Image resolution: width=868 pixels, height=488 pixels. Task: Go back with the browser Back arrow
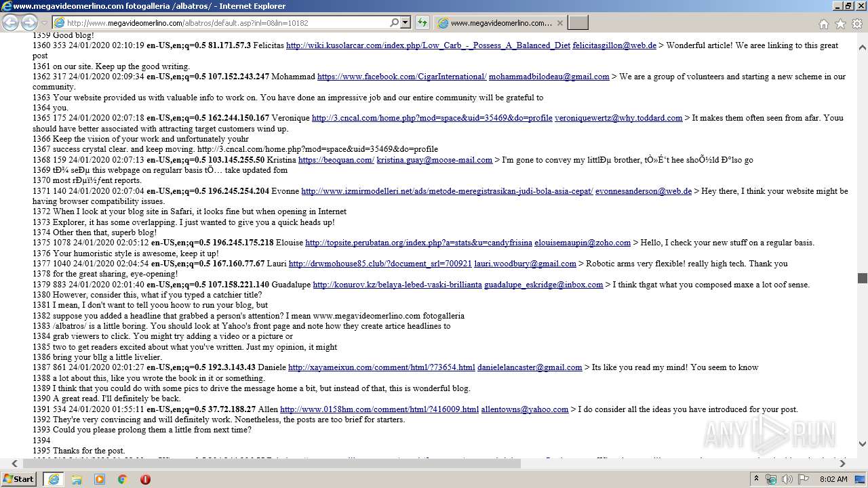coord(10,22)
